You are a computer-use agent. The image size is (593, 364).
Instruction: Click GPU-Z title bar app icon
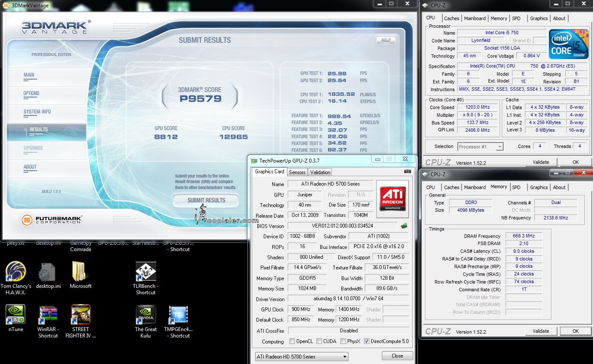pos(254,160)
